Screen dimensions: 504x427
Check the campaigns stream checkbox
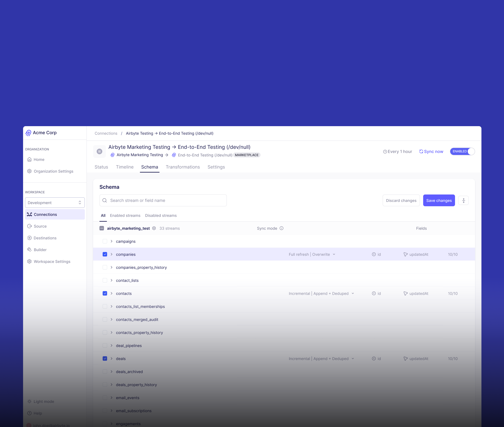click(x=105, y=241)
